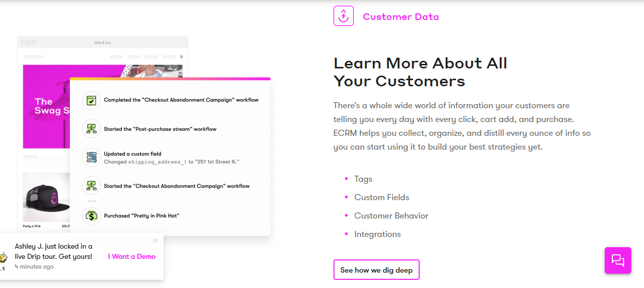The height and width of the screenshot is (288, 644).
Task: Close the Ashley J. demo notification
Action: pyautogui.click(x=156, y=241)
